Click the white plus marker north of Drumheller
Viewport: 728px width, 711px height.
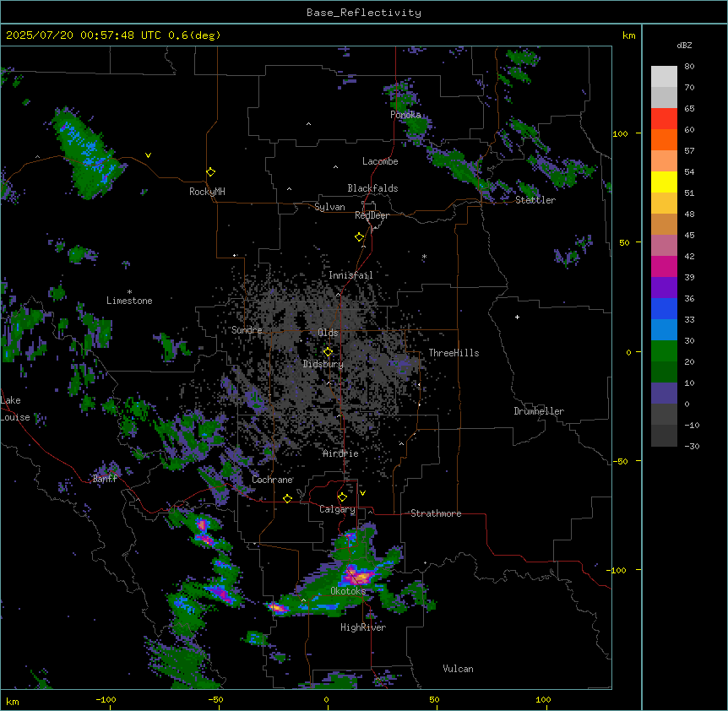coord(517,317)
